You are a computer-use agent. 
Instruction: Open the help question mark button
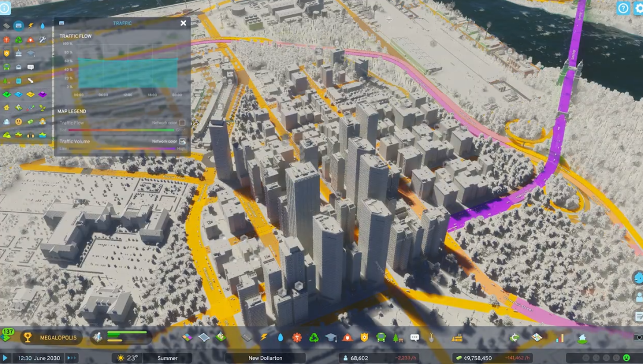pos(623,8)
